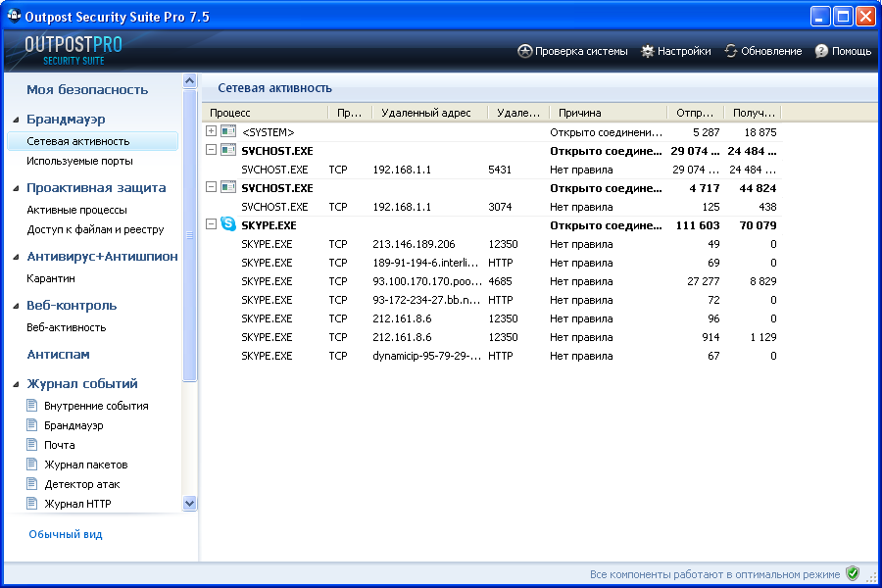
Task: Sort by Пр... protocol column header
Action: click(x=350, y=113)
